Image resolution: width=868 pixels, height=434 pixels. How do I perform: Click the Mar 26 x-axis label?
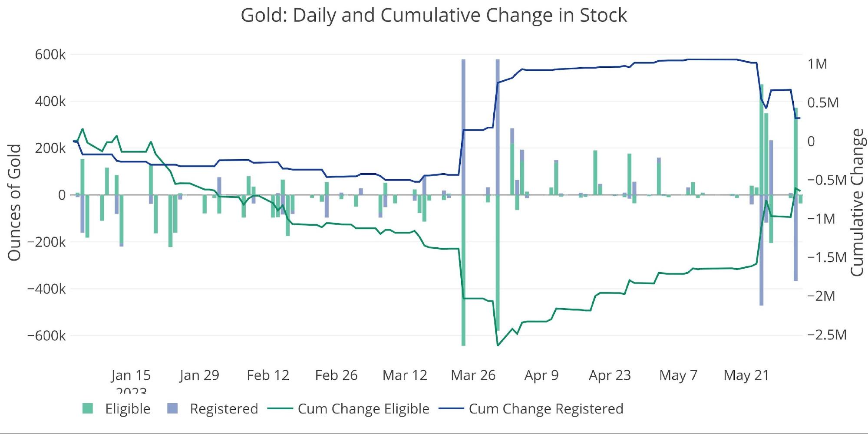click(x=473, y=375)
